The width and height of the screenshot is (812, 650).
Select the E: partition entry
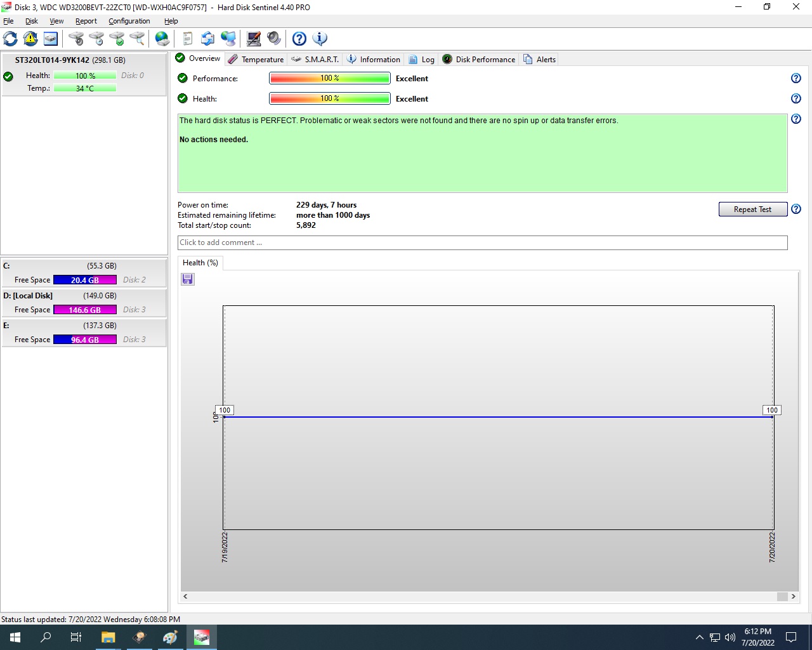[84, 332]
